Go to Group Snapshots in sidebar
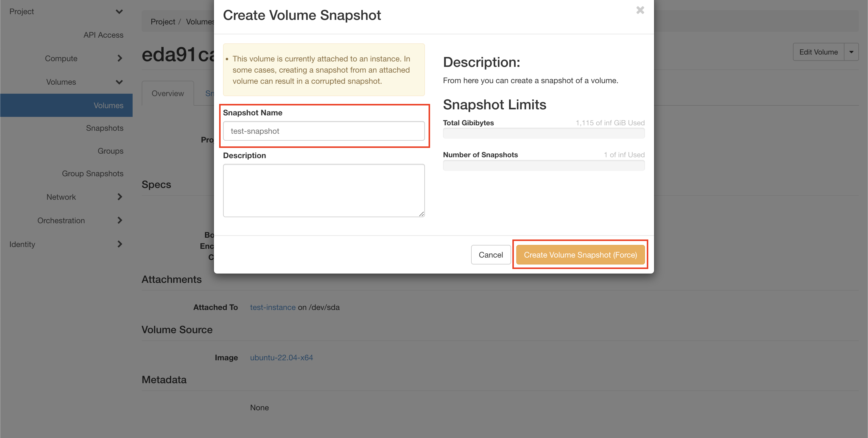 tap(93, 174)
